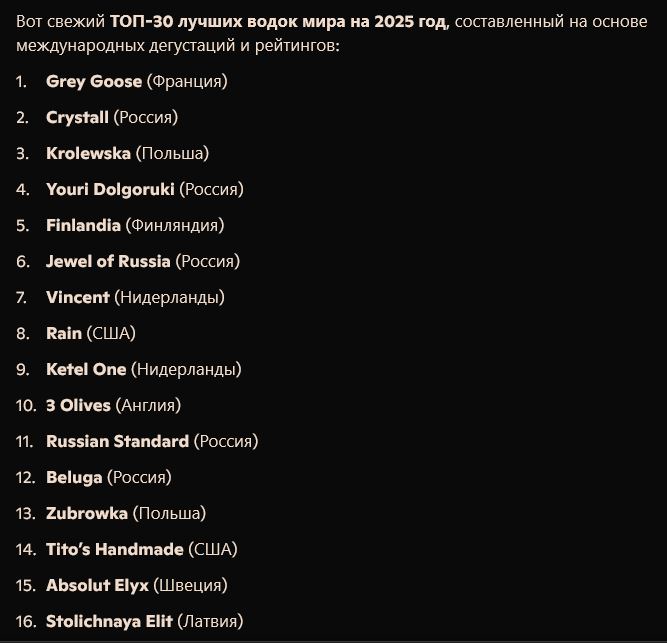The width and height of the screenshot is (667, 643).
Task: Click the bold heading 'ТОП-30 лучших водок мира на 2025 год'
Action: click(279, 23)
